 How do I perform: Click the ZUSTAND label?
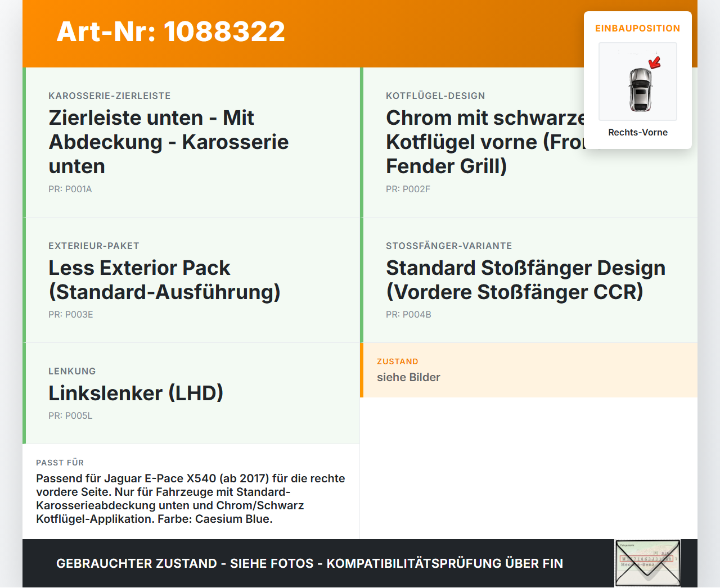coord(398,361)
